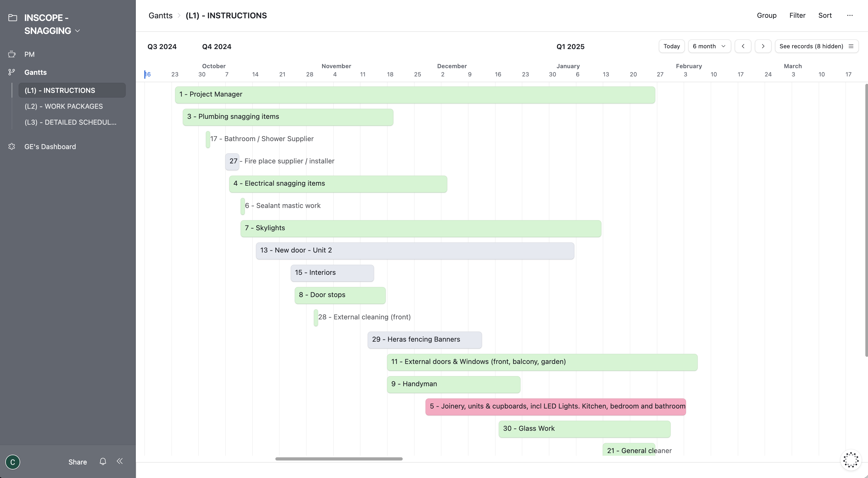Click the Share button

pos(77,462)
